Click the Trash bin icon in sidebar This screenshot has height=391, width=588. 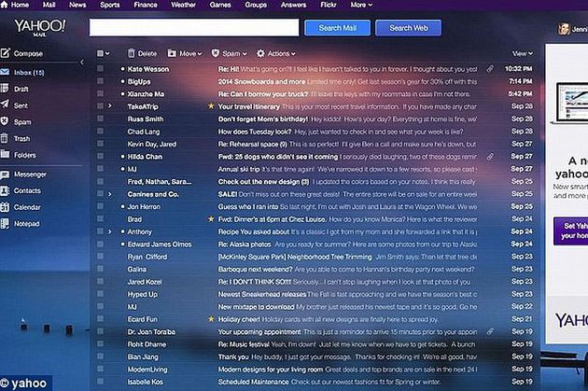coord(4,138)
